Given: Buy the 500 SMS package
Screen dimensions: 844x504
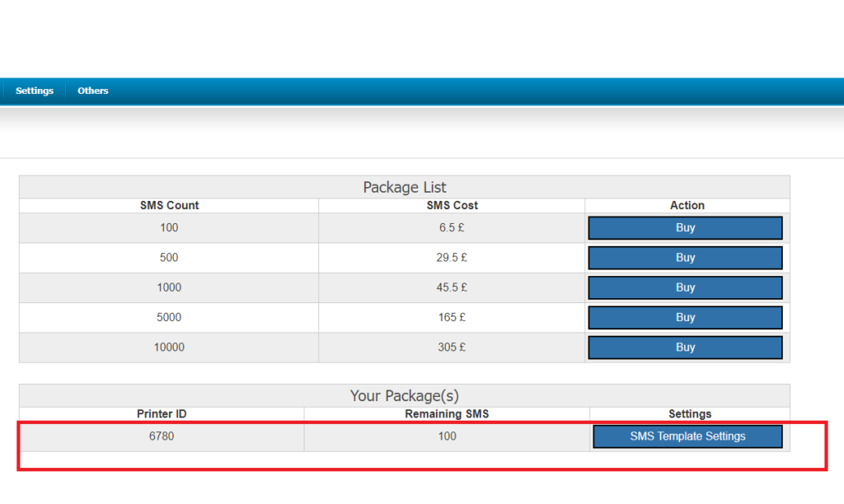Looking at the screenshot, I should pos(685,258).
